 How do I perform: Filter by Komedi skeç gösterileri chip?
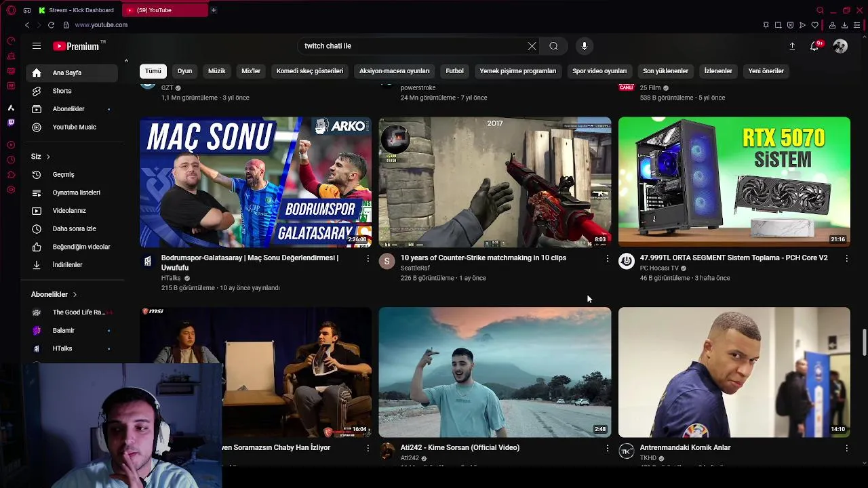coord(310,71)
